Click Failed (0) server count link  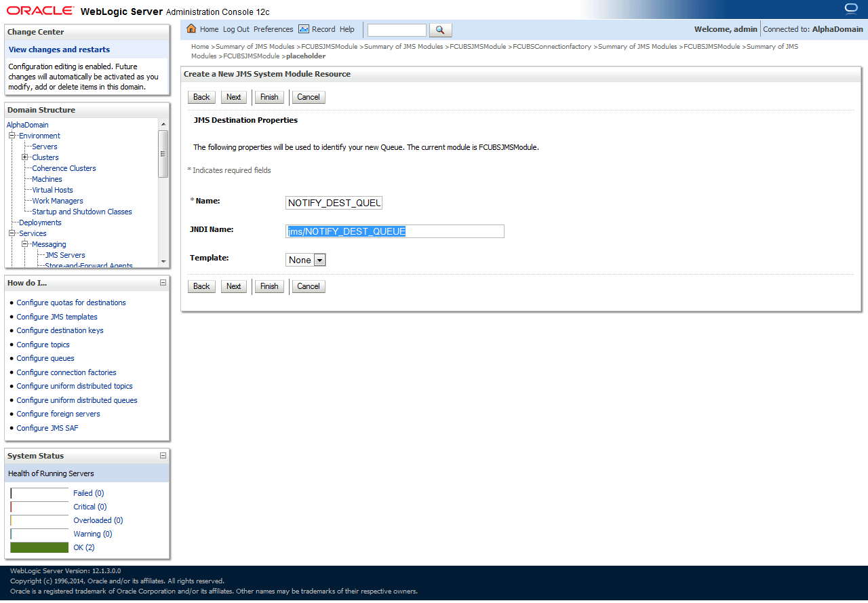coord(89,493)
